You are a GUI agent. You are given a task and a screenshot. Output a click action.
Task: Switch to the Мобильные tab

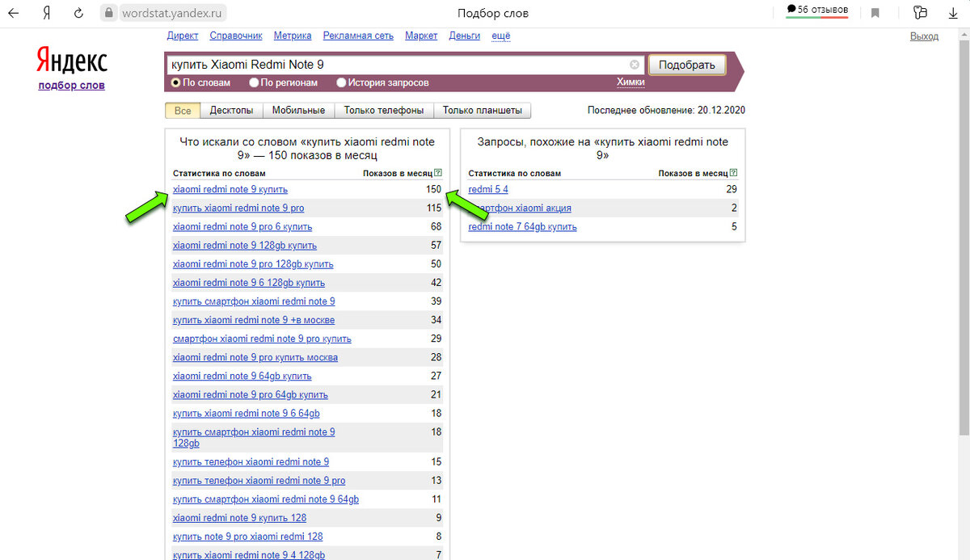(x=298, y=111)
